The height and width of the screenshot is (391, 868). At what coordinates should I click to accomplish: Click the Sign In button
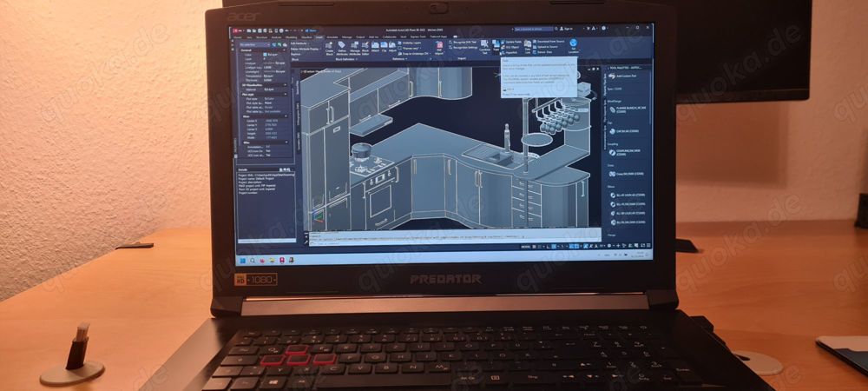point(570,29)
